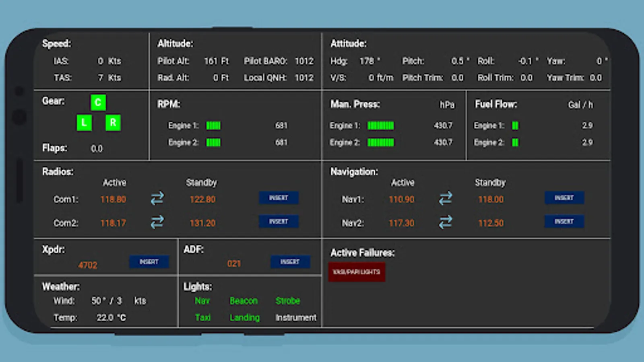The width and height of the screenshot is (644, 362).
Task: Toggle the Instrument light
Action: [296, 318]
